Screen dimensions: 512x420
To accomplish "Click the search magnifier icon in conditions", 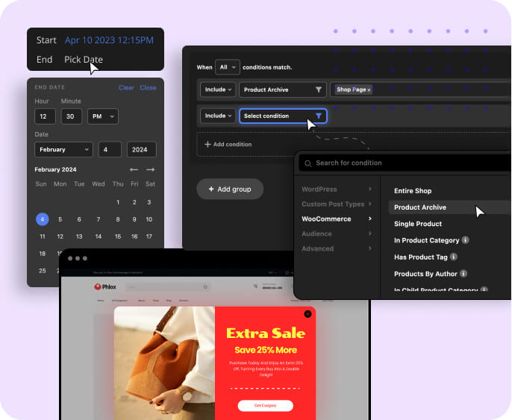I will click(x=307, y=163).
